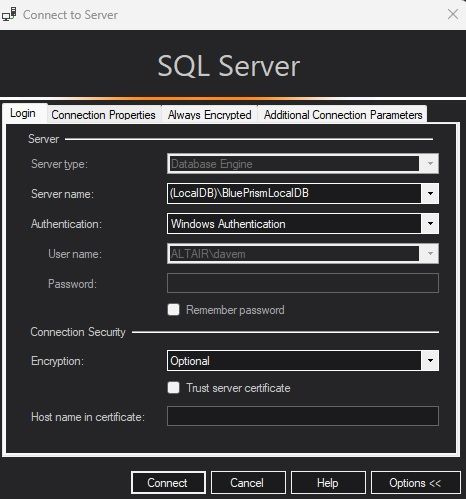
Task: Tick the Trust server certificate checkbox
Action: coord(173,388)
